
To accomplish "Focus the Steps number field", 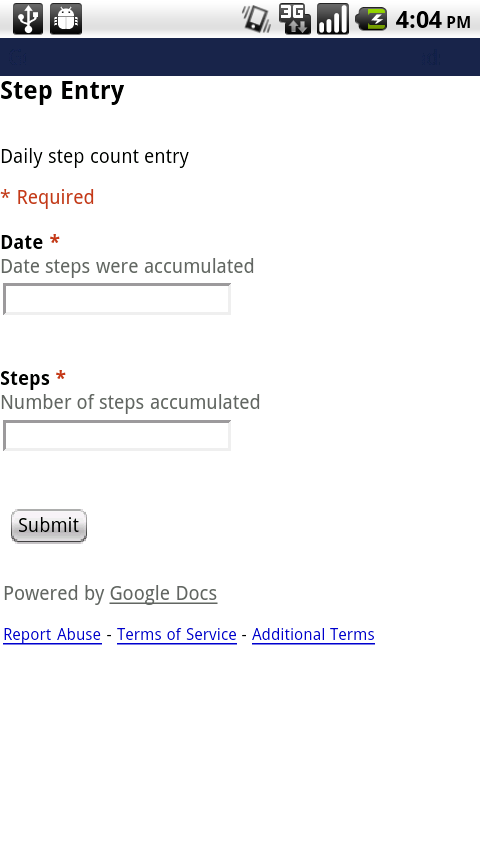I will (117, 435).
